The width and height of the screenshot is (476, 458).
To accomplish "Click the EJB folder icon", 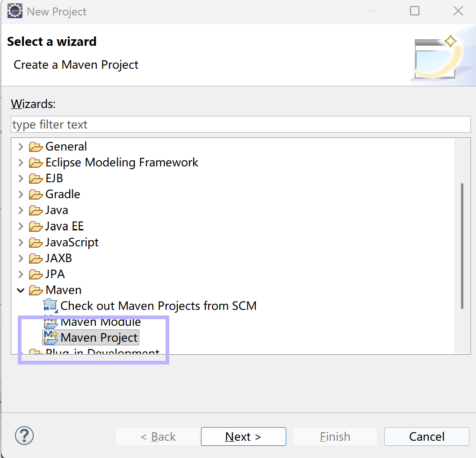I will 36,179.
